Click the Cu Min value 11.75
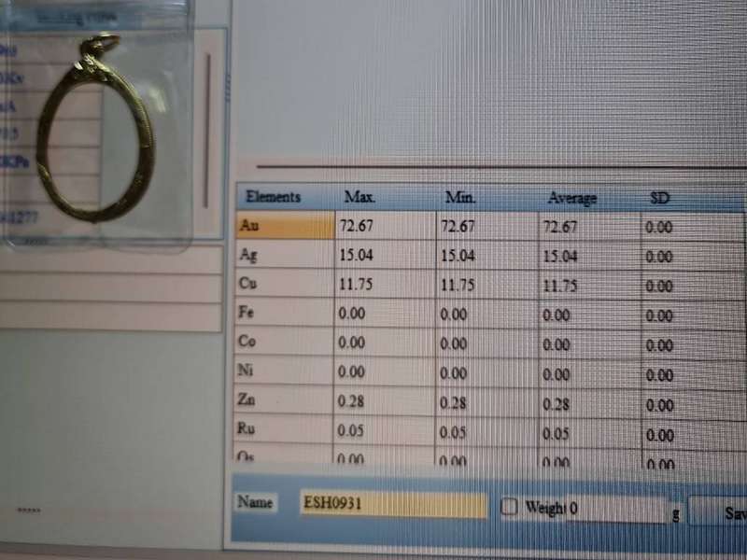This screenshot has width=747, height=560. pyautogui.click(x=458, y=286)
